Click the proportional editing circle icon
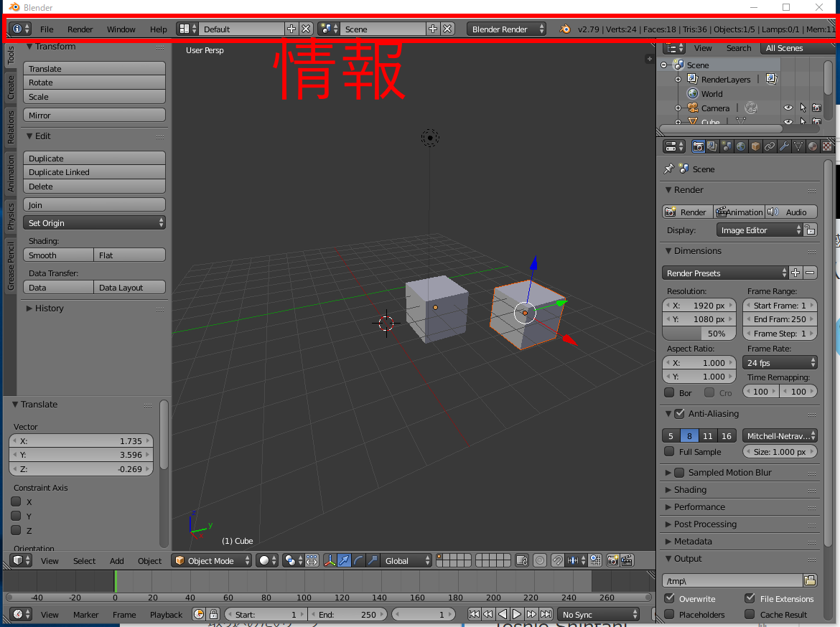840x627 pixels. click(540, 560)
